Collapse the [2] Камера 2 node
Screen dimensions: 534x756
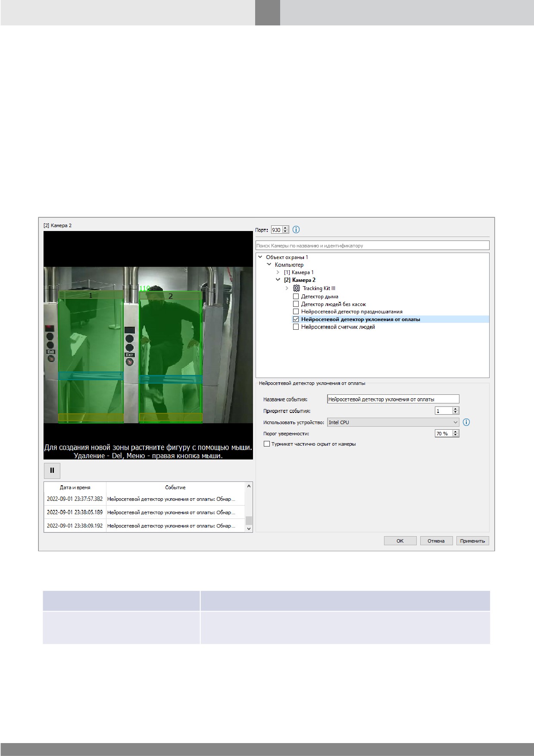coord(278,280)
